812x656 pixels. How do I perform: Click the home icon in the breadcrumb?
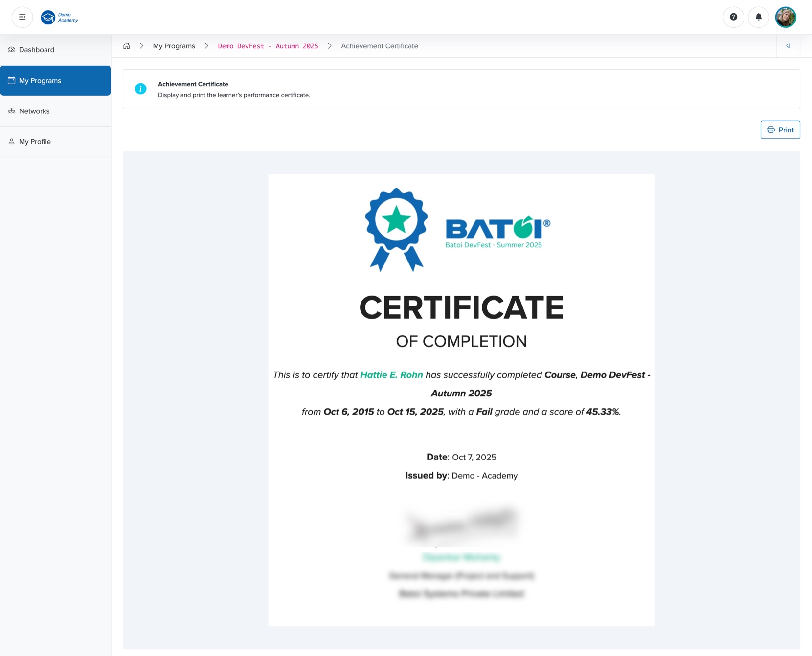[126, 45]
